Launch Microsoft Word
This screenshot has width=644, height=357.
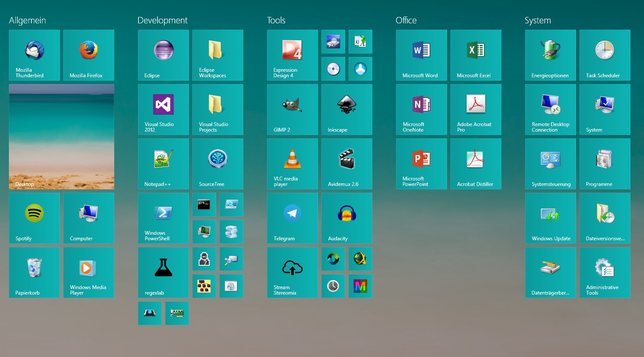422,55
